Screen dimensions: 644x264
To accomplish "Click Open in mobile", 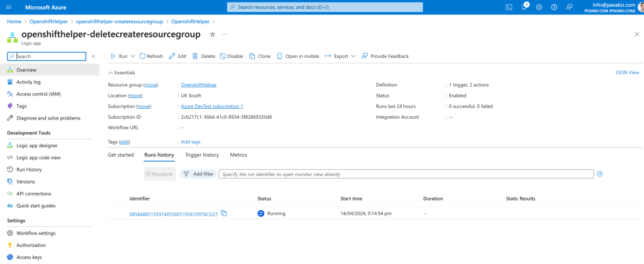I will pyautogui.click(x=298, y=56).
